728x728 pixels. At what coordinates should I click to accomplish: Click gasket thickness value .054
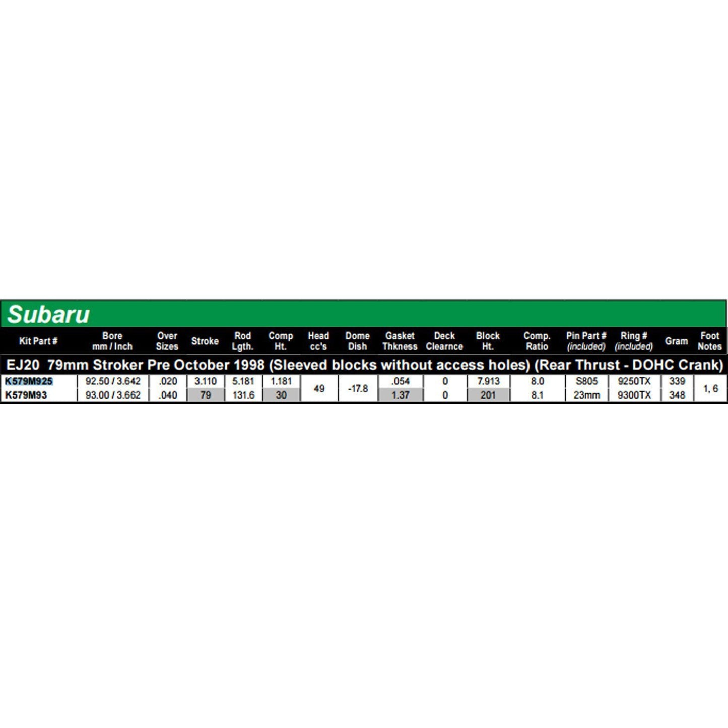tap(401, 382)
